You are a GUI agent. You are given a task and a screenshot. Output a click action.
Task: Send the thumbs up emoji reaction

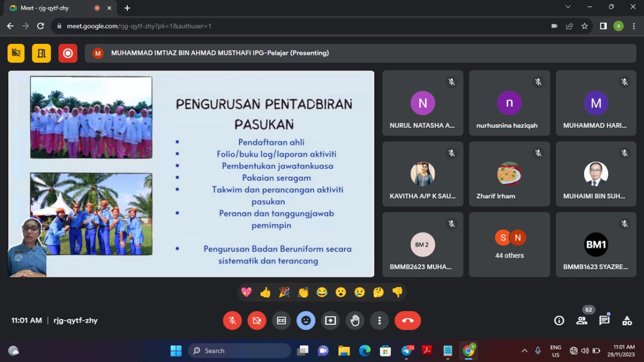click(265, 292)
